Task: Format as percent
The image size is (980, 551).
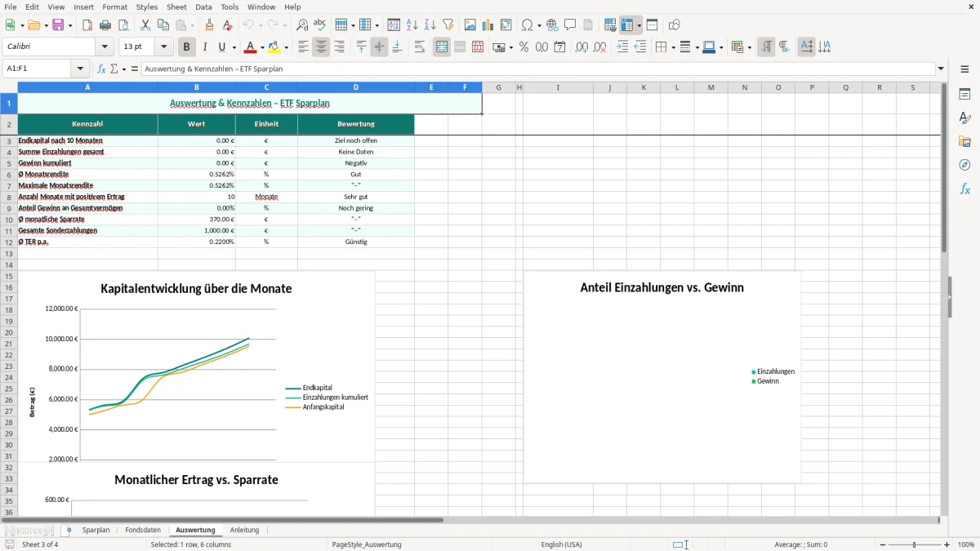Action: point(523,47)
